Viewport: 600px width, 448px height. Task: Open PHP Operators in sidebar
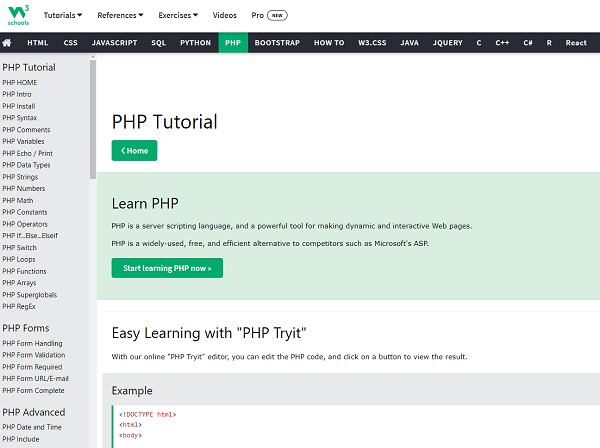point(25,224)
